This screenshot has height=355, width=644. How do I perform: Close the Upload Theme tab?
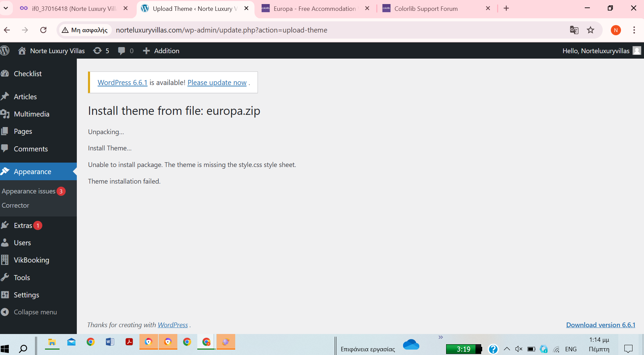coord(246,8)
